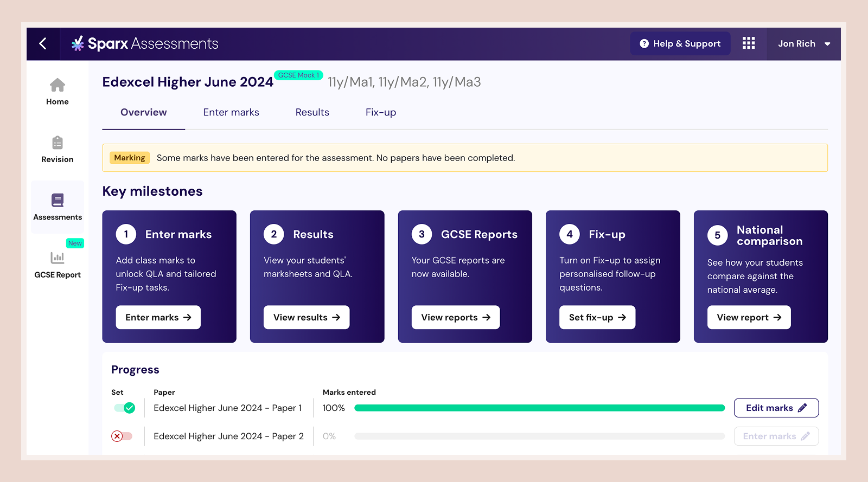The height and width of the screenshot is (482, 868).
Task: Open the Results tab
Action: [x=312, y=112]
